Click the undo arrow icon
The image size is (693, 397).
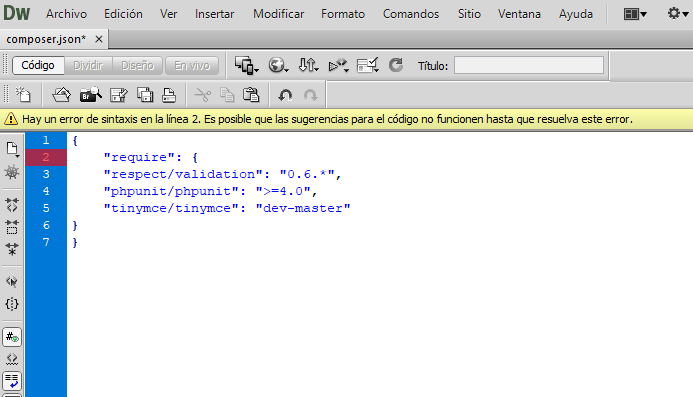click(x=285, y=95)
